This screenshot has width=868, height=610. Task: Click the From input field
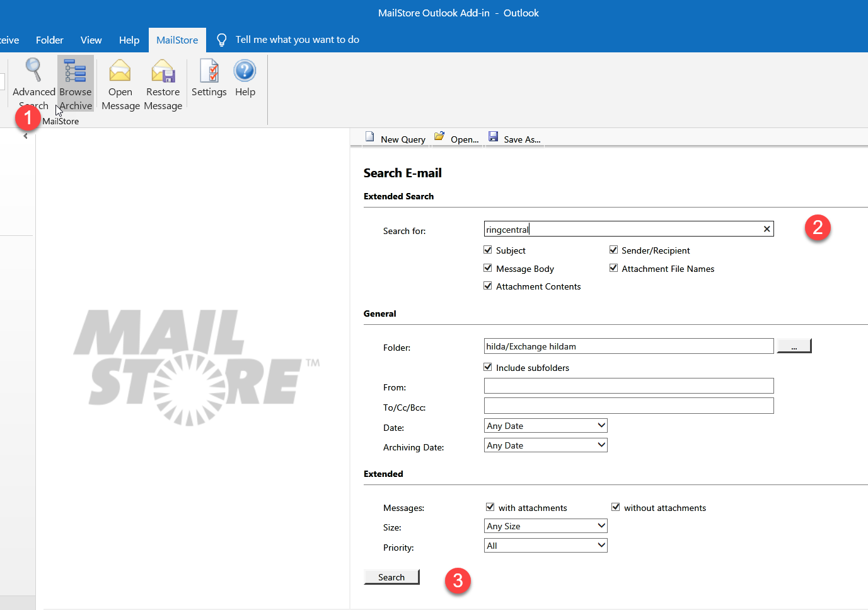(x=628, y=386)
